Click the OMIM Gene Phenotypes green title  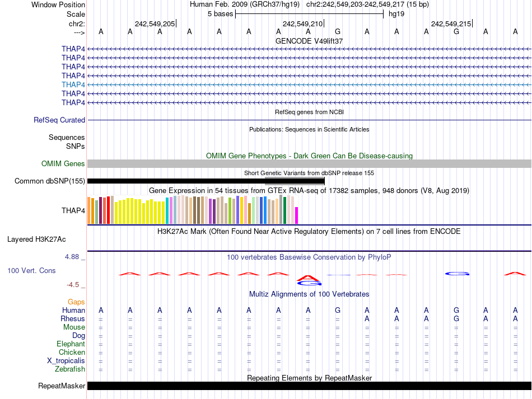[x=309, y=156]
